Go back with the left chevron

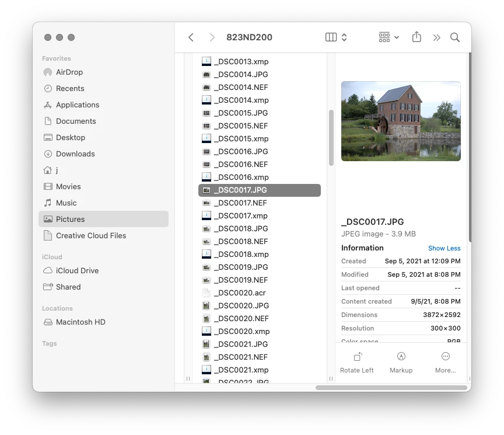[x=191, y=37]
